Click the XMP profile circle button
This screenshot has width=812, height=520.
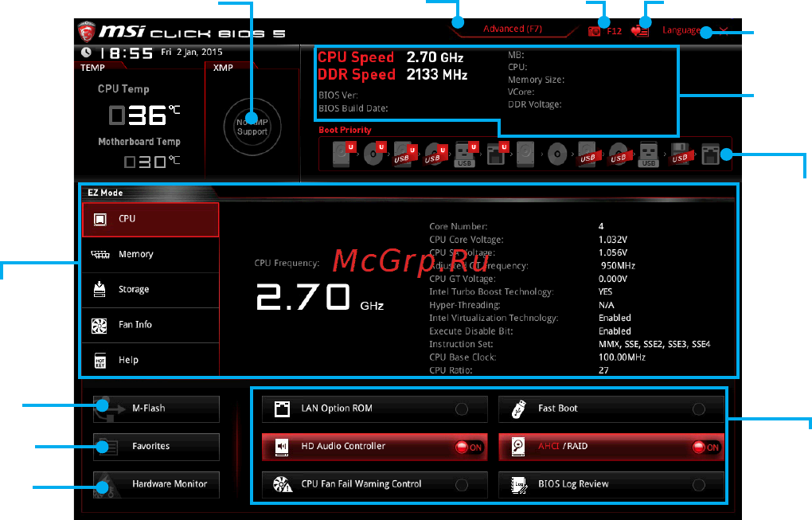pos(252,127)
